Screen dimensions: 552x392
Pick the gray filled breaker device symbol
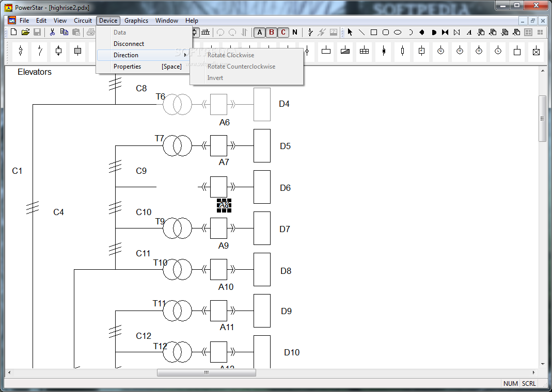click(78, 52)
